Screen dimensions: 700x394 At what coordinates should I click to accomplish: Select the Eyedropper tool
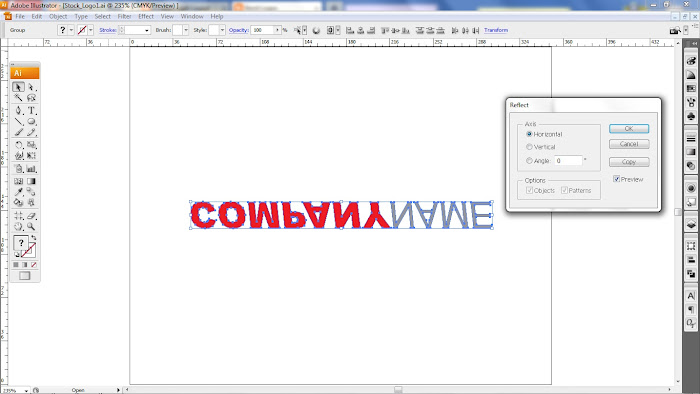pos(18,192)
